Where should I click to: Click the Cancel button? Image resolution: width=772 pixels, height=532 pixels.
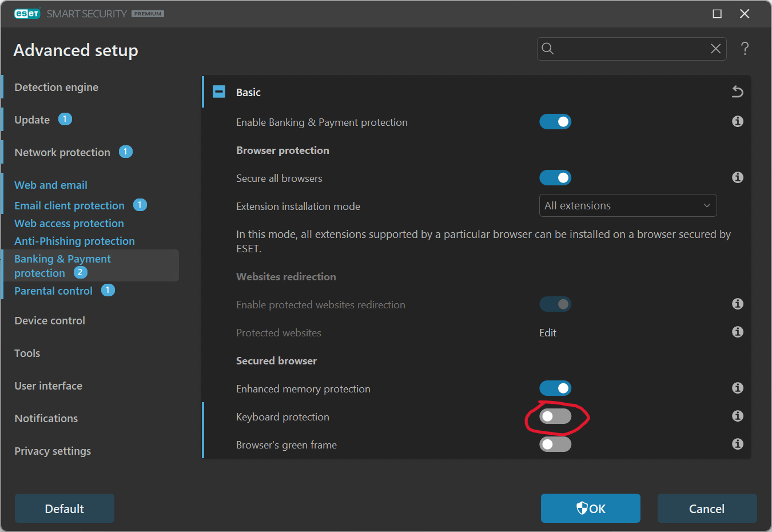tap(707, 509)
